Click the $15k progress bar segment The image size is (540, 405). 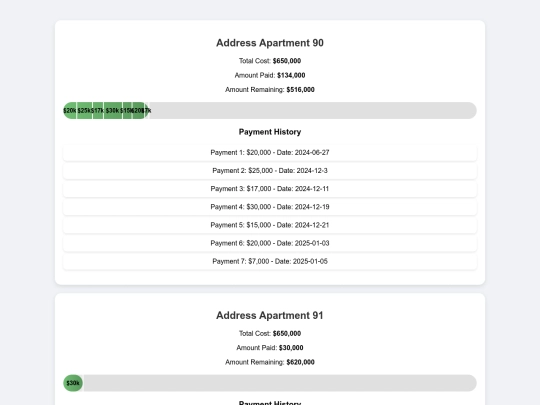(x=127, y=111)
